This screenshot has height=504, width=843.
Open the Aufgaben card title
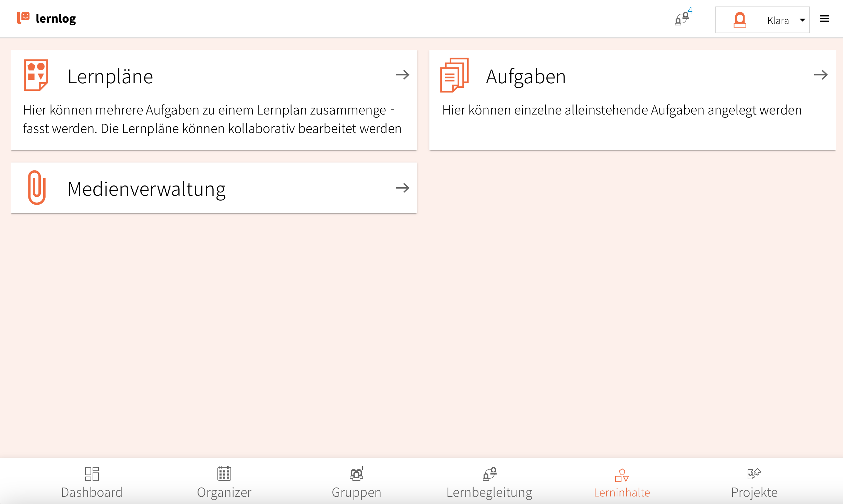tap(526, 76)
